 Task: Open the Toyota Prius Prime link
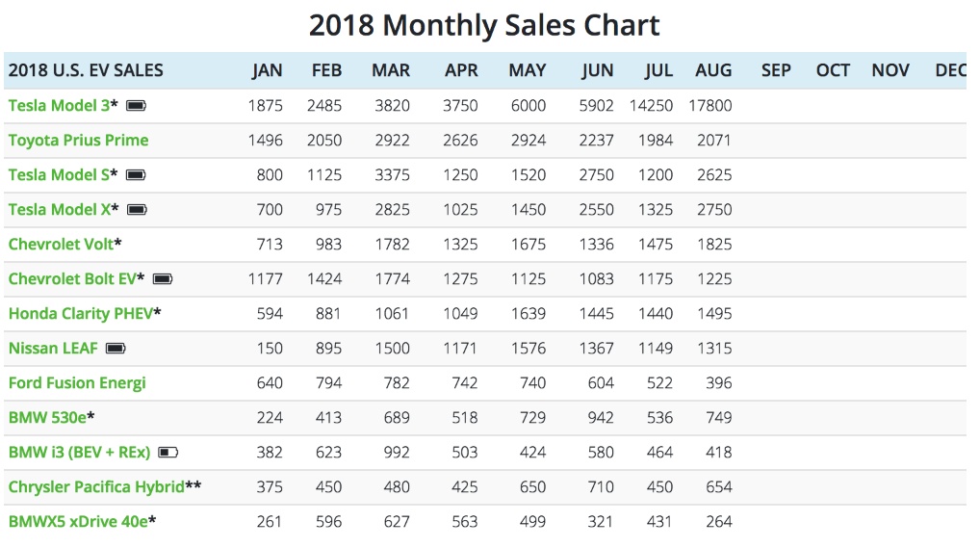click(78, 140)
